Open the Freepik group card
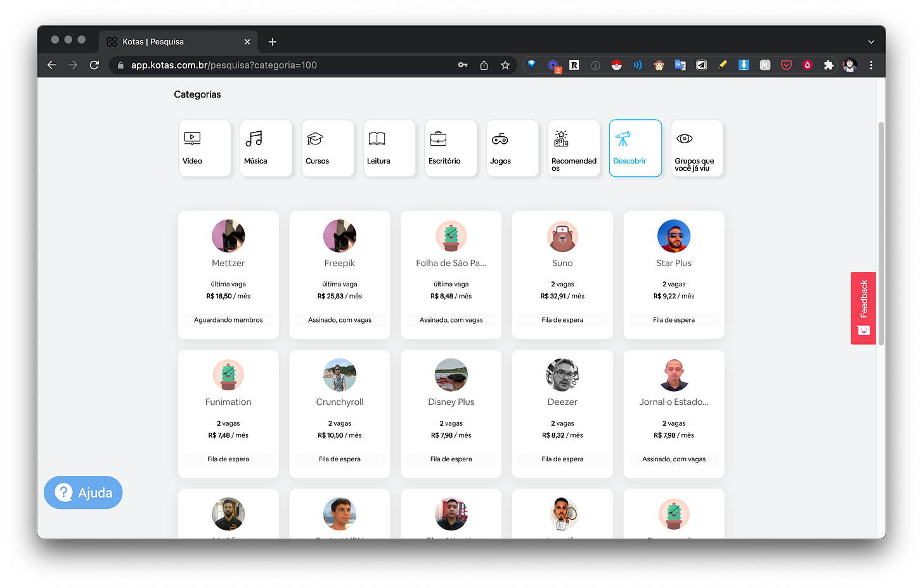 [340, 274]
